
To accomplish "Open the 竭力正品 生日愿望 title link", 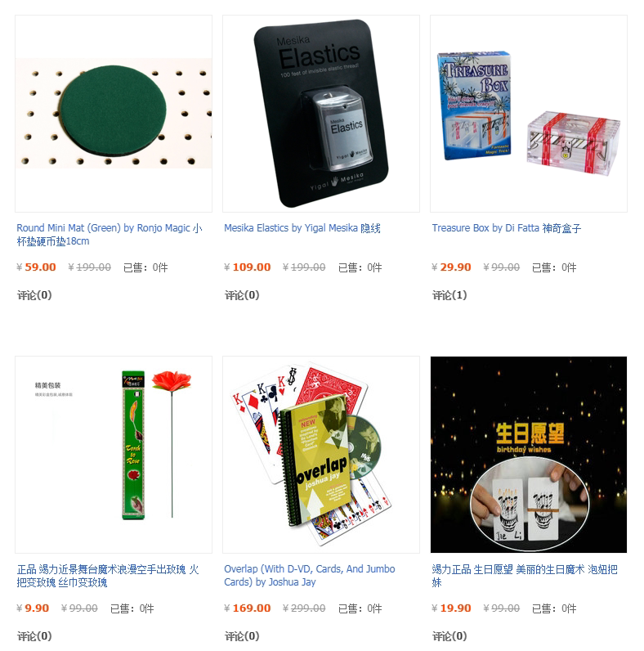I will pyautogui.click(x=525, y=576).
